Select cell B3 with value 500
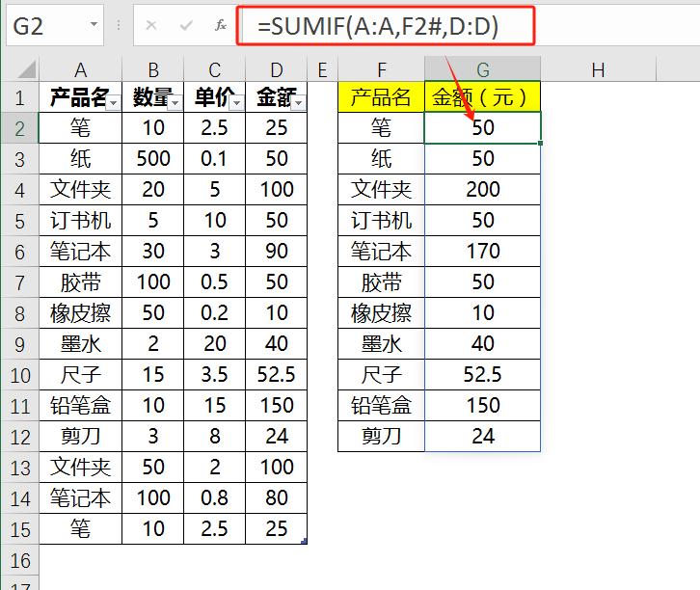This screenshot has width=700, height=590. [x=152, y=158]
